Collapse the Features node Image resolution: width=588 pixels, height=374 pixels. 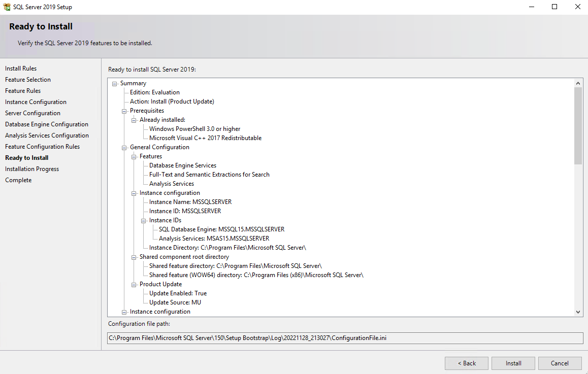tap(134, 157)
